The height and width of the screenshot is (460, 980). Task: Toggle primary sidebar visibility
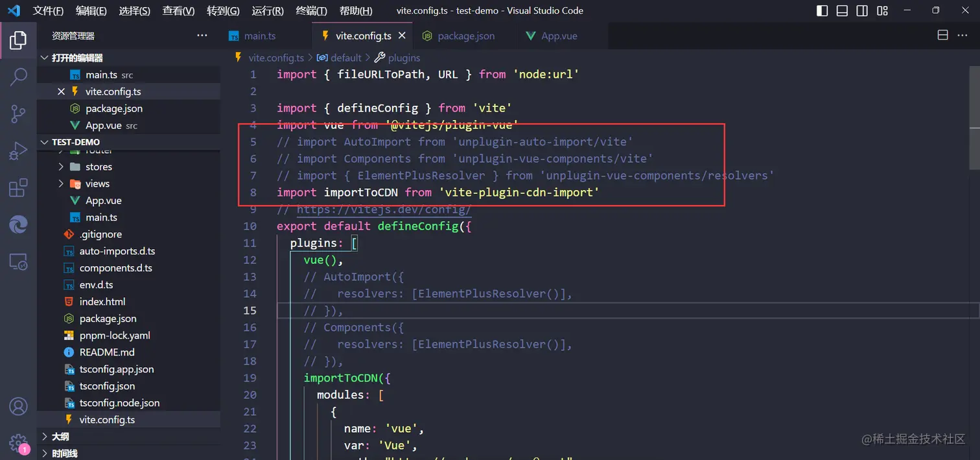(822, 10)
